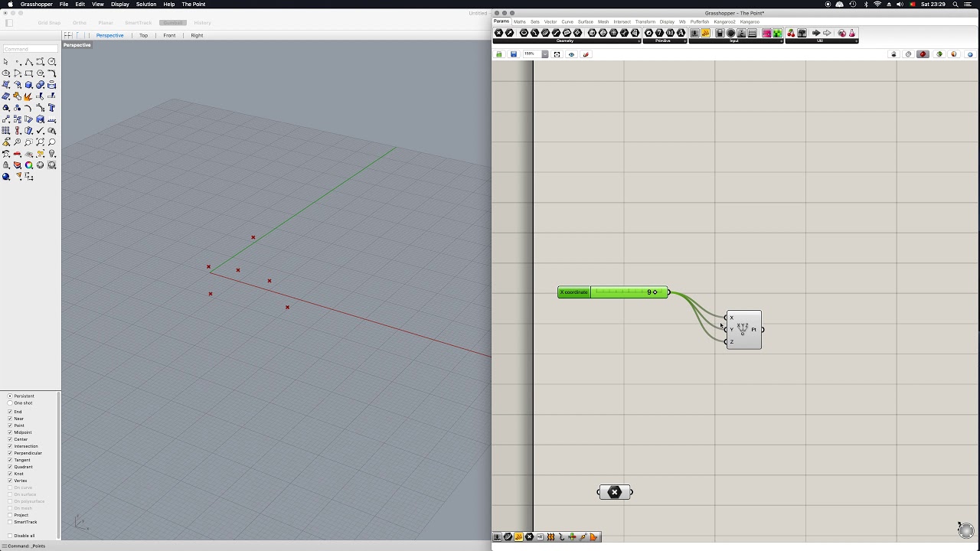This screenshot has width=980, height=551.
Task: Click the explode tool icon in Rhino toolbar
Action: pos(28,96)
